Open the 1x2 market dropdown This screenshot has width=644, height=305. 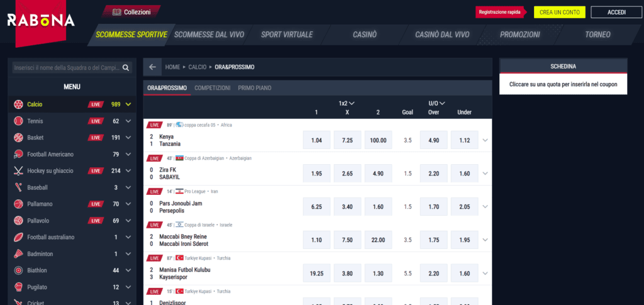pos(347,103)
